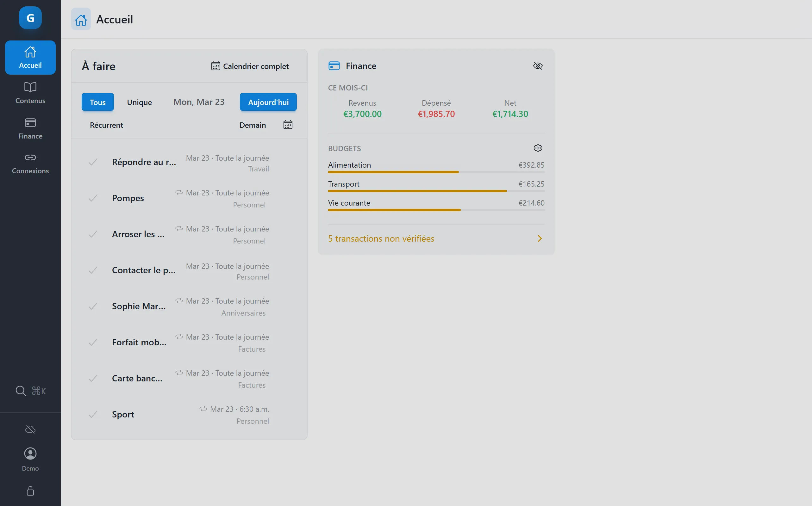Mark the Pompes task as done
Screen dimensions: 812x506
pos(93,198)
